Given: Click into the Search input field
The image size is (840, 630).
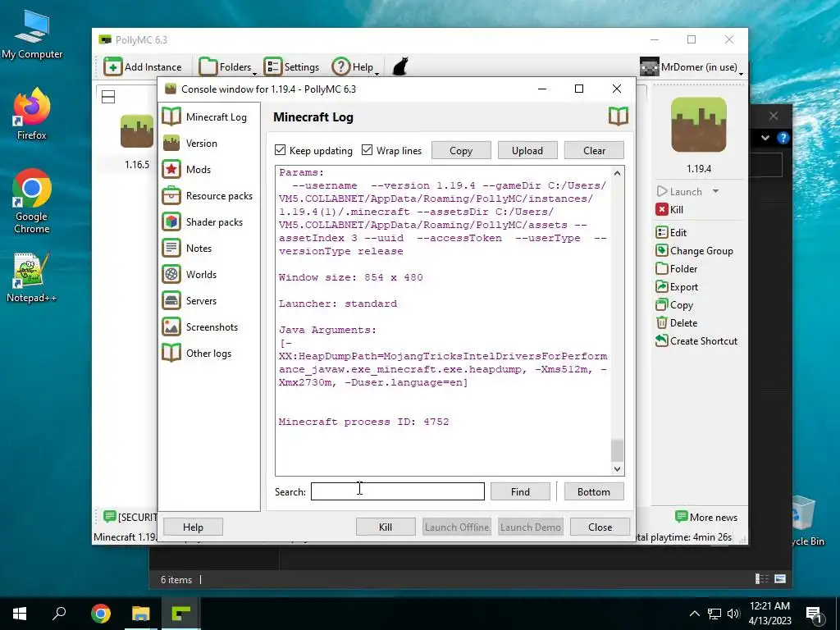Looking at the screenshot, I should click(x=398, y=491).
